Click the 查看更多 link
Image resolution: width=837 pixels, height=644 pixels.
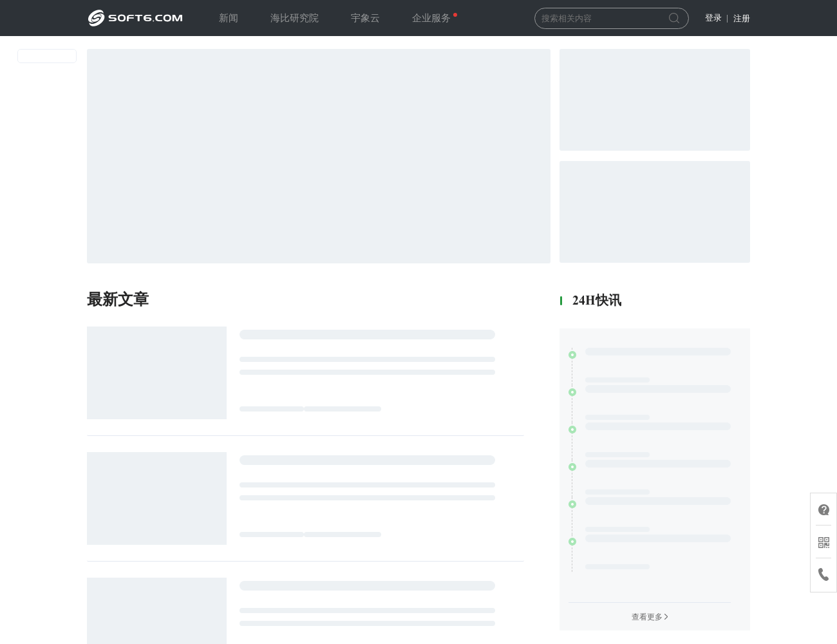coord(650,617)
